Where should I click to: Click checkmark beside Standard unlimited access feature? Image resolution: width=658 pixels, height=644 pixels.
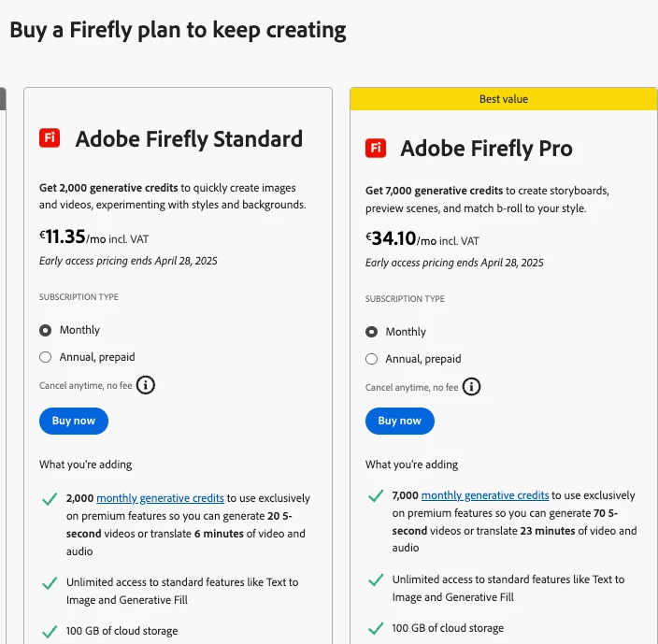coord(50,582)
